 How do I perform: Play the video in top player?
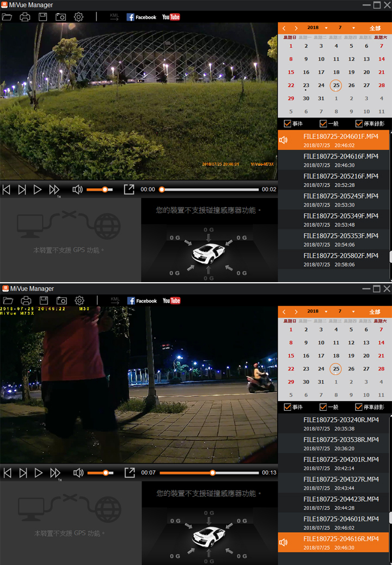tap(38, 190)
